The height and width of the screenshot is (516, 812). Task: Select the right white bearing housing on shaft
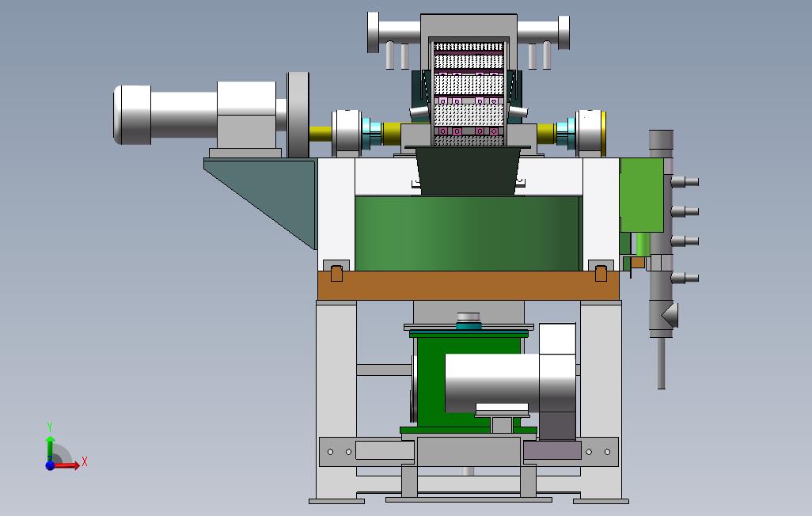(x=590, y=133)
